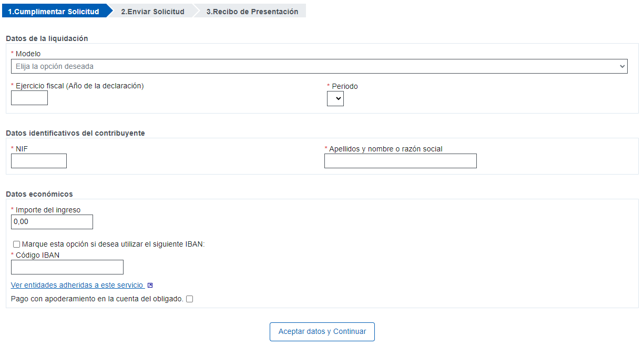
Task: Tick Pago con apoderamiento checkbox
Action: point(190,299)
